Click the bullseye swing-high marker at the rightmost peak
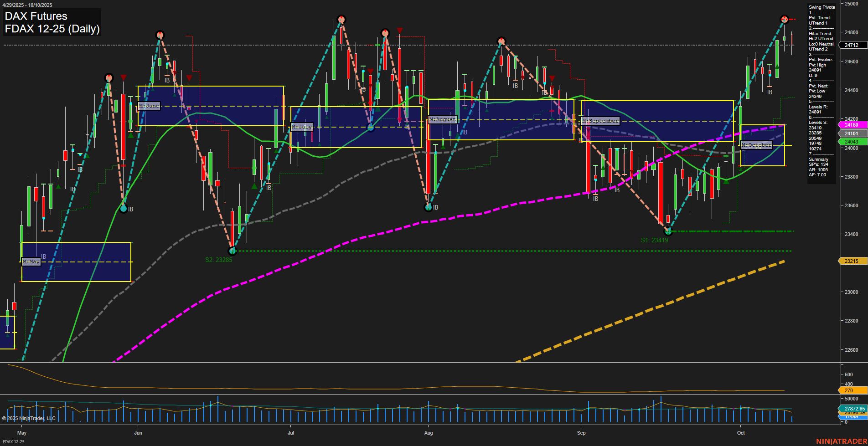Screen dimensions: 868x446 point(783,20)
